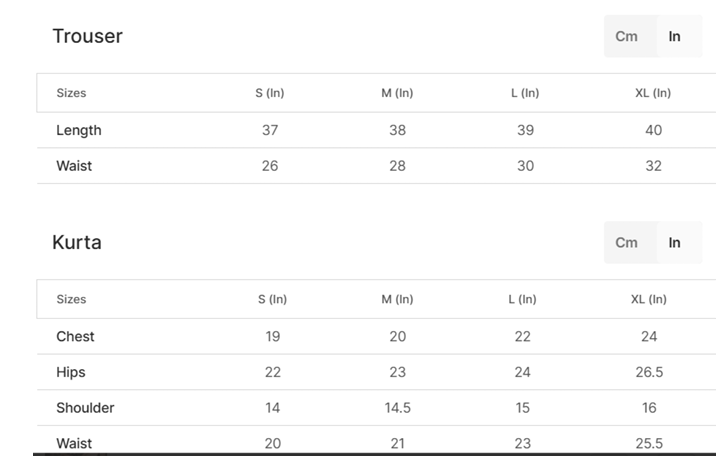Click L (In) column header in Kurta table

point(522,299)
